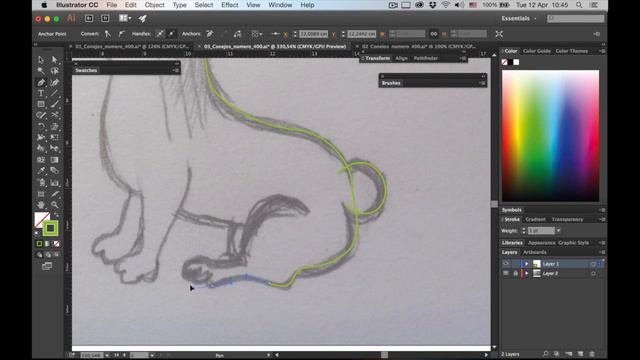Image resolution: width=640 pixels, height=360 pixels.
Task: Click Isolate Selected Object icon in control bar
Action: (x=499, y=34)
